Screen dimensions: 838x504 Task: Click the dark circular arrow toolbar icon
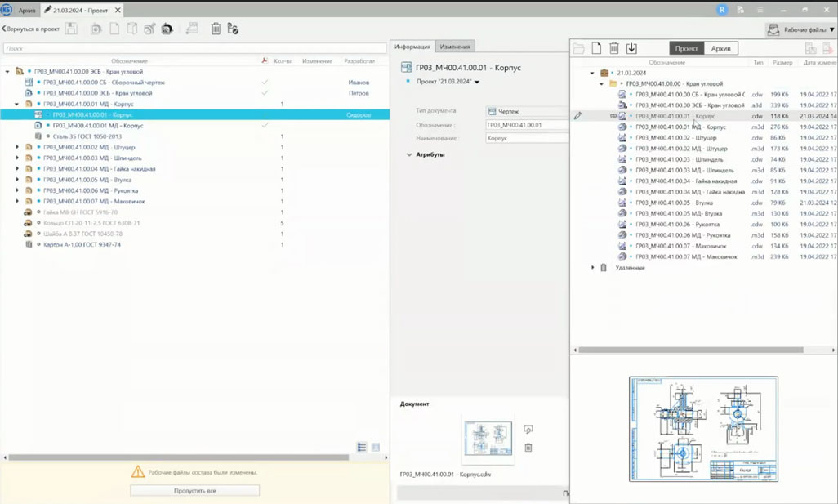(167, 29)
